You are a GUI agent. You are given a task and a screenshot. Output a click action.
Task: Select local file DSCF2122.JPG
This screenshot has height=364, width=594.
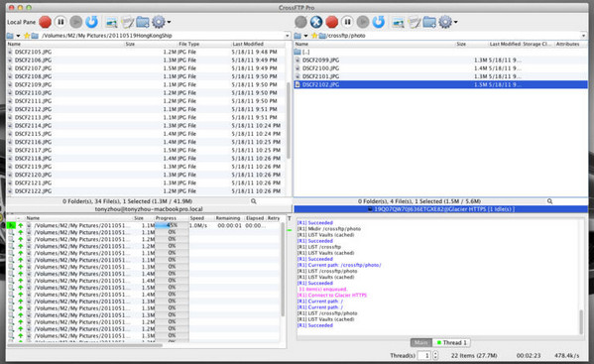146,190
